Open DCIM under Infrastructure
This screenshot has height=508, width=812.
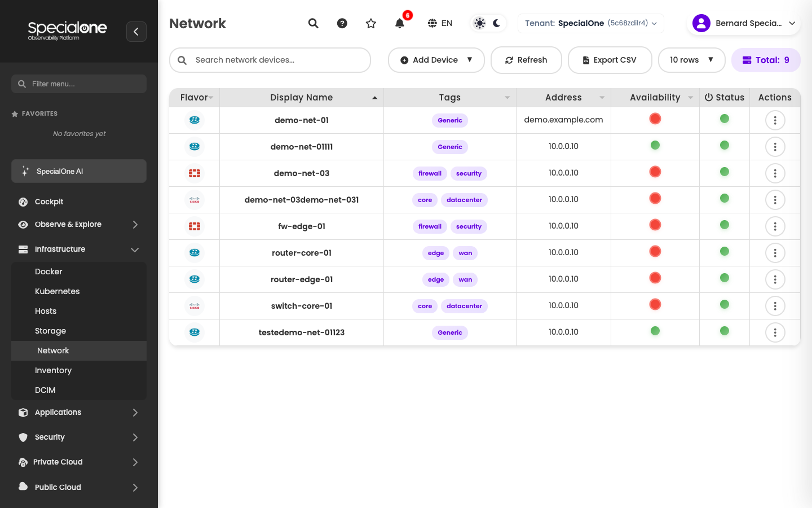tap(79, 390)
